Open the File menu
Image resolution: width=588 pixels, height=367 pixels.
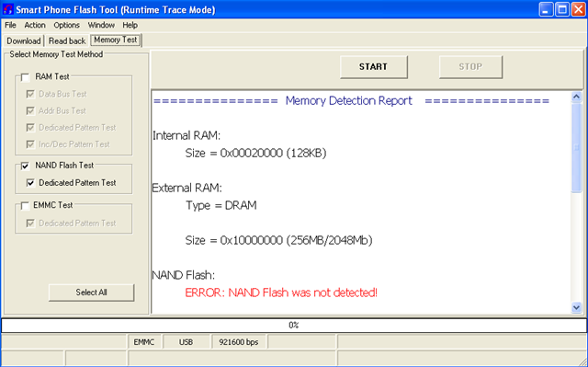[10, 25]
